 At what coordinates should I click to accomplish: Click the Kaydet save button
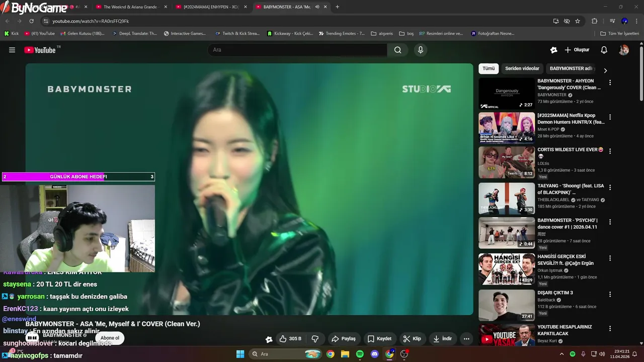(x=379, y=339)
